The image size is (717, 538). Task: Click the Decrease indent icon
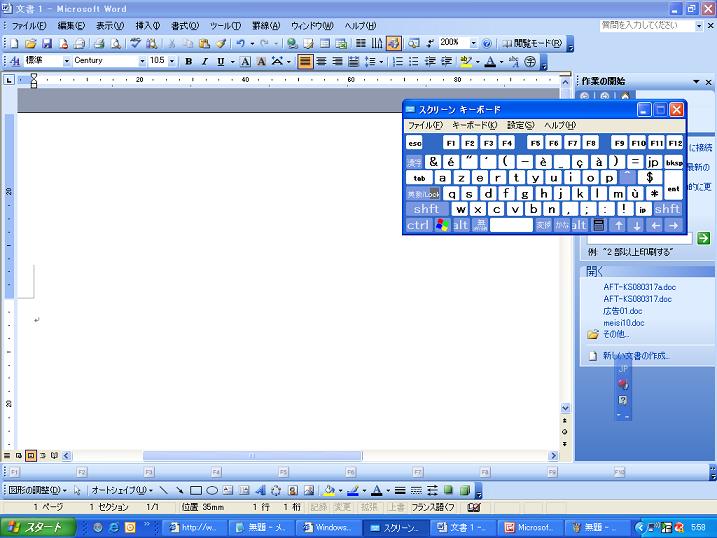pyautogui.click(x=430, y=61)
